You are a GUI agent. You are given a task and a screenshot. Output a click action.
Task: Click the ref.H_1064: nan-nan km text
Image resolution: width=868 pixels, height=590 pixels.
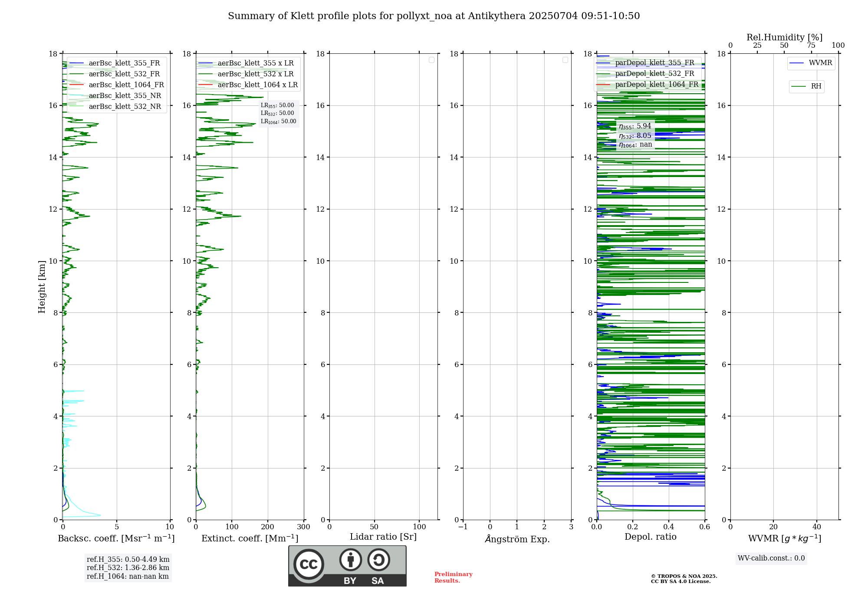click(128, 577)
